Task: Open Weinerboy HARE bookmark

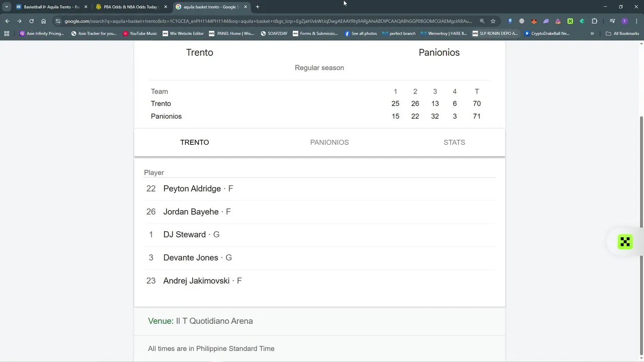Action: tap(444, 34)
